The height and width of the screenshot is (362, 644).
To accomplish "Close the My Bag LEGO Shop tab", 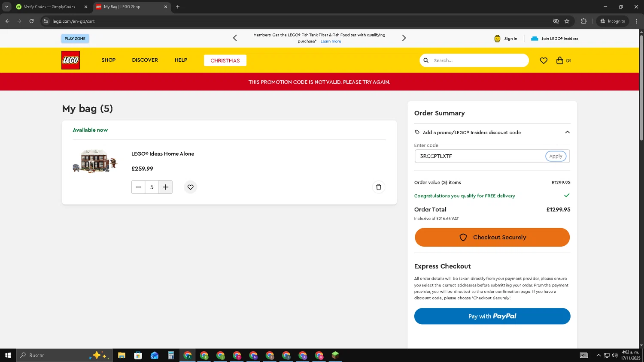I will point(166,7).
